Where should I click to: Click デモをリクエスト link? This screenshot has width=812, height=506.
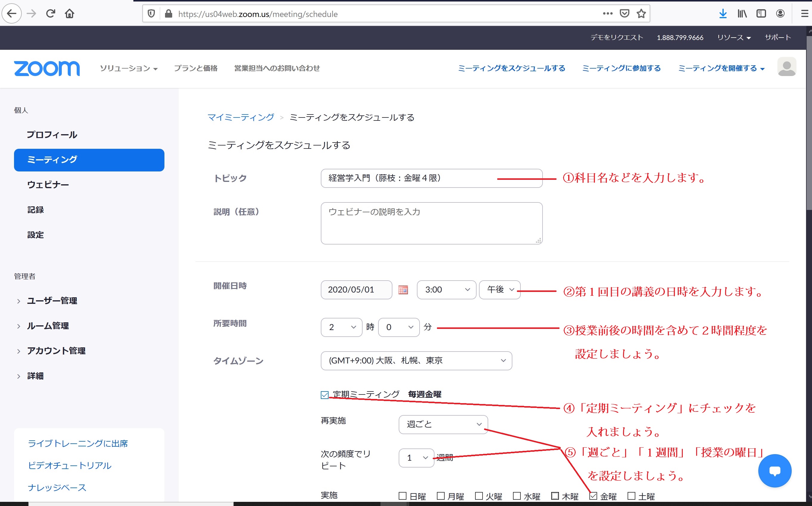(x=617, y=38)
